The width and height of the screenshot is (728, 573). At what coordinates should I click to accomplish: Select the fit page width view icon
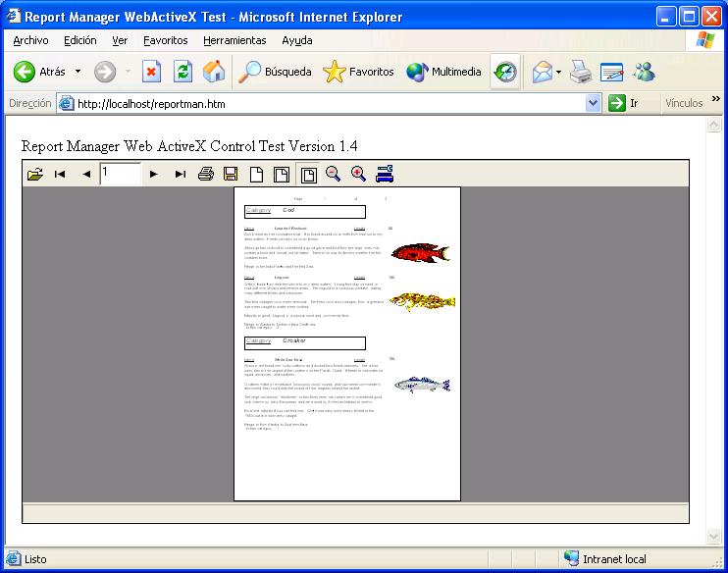282,175
